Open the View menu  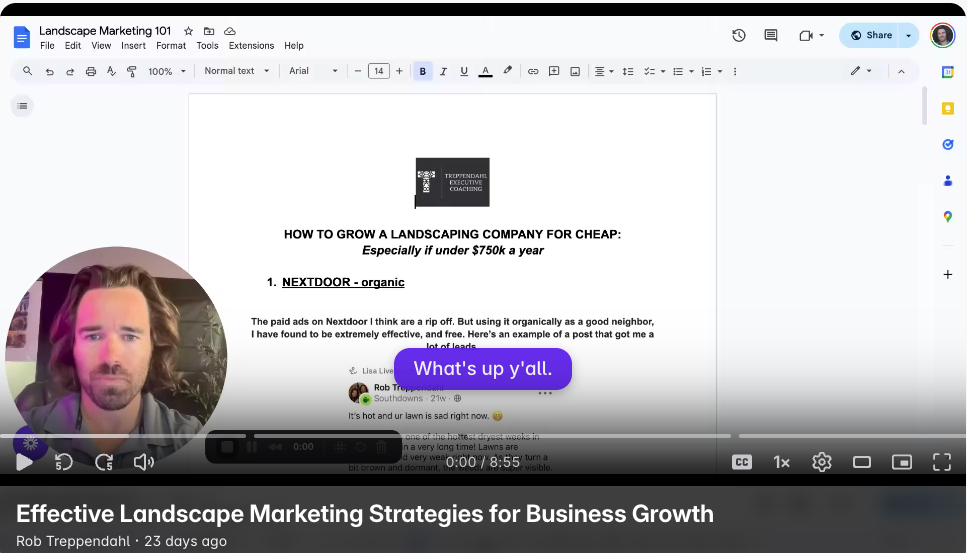[101, 46]
